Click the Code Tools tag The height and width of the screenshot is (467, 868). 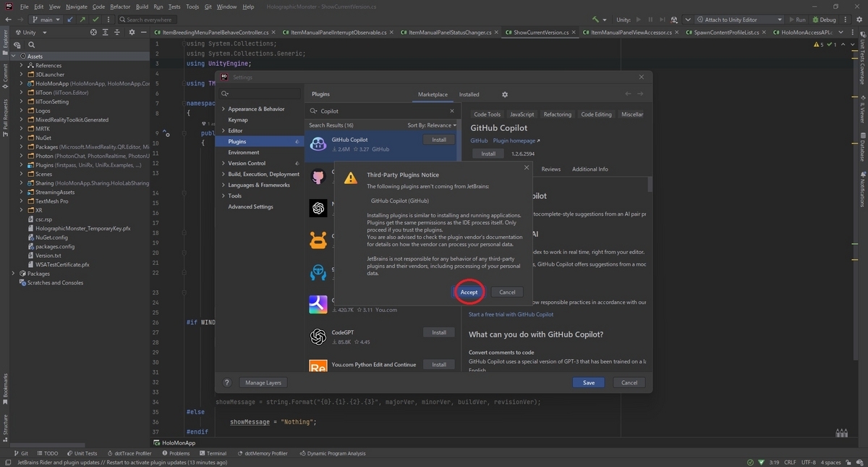(x=487, y=114)
